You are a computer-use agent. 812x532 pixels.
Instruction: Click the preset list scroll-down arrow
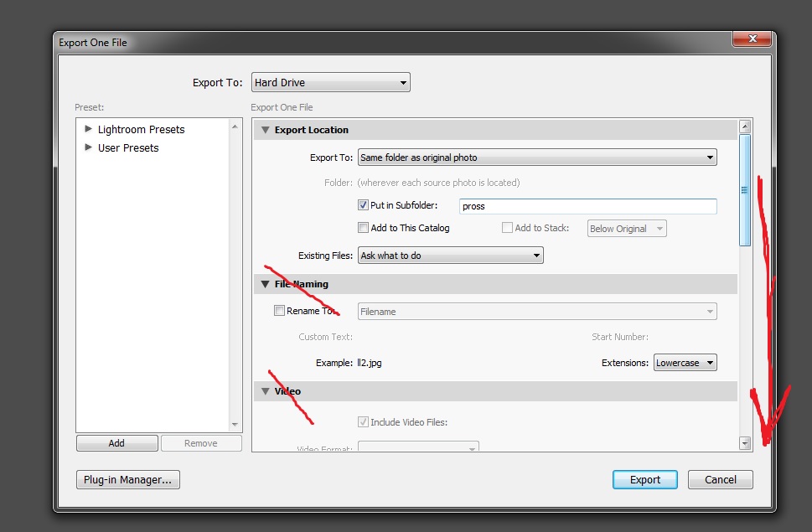[x=235, y=425]
